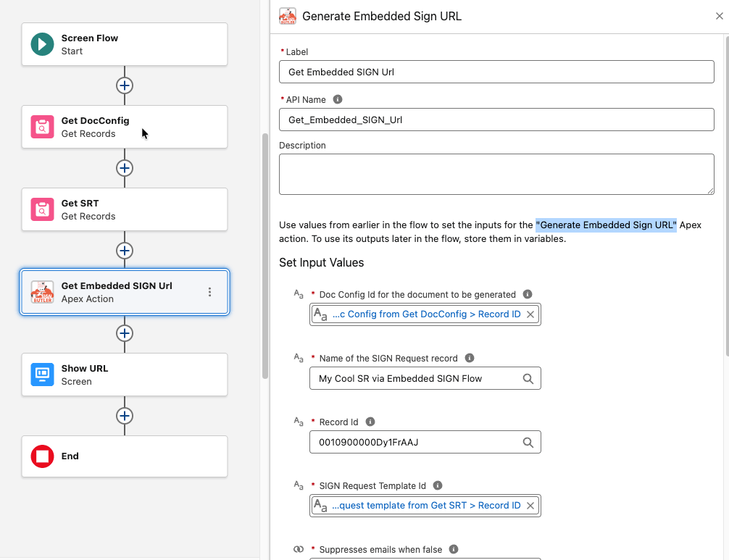
Task: Add element after Get SRT
Action: [125, 251]
